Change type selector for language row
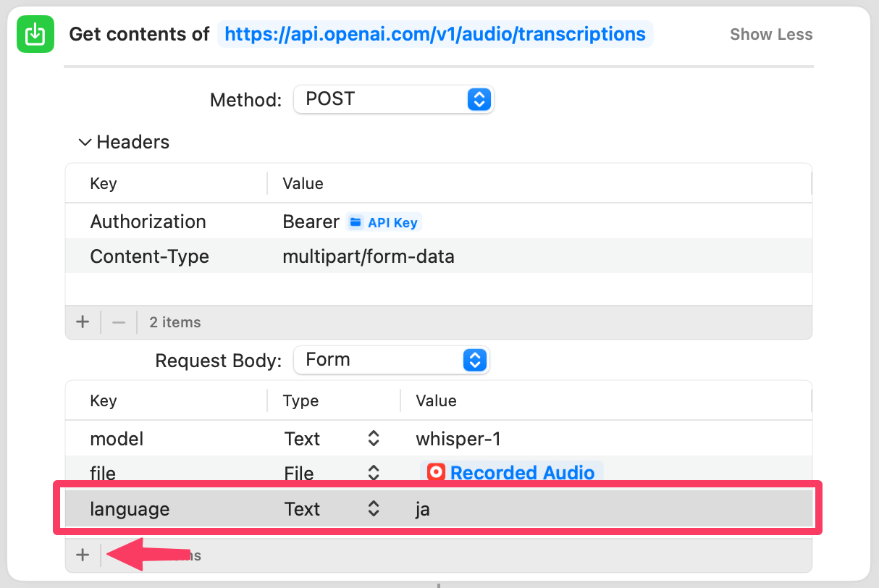The height and width of the screenshot is (588, 879). click(x=374, y=509)
